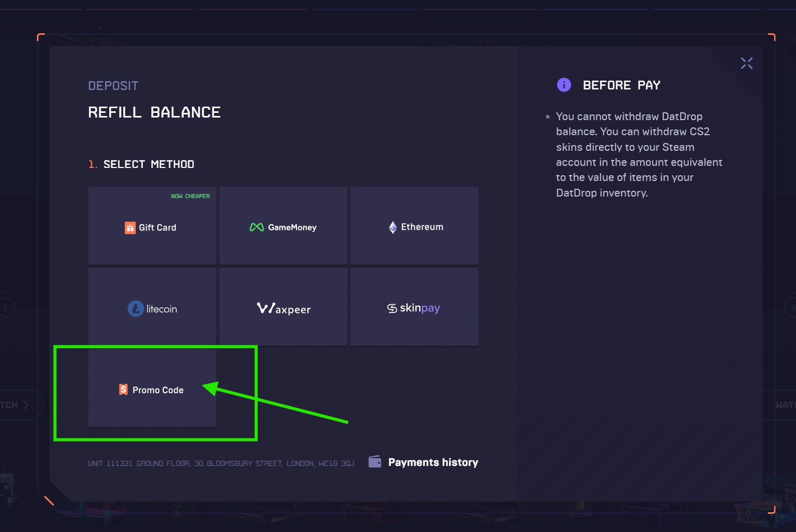Click the info icon beside BEFORE PAY
The height and width of the screenshot is (532, 796).
564,84
